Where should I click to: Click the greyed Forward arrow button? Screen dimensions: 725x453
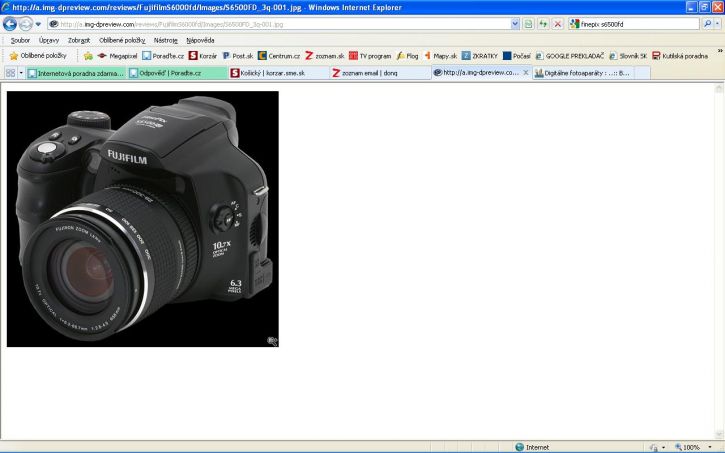25,24
